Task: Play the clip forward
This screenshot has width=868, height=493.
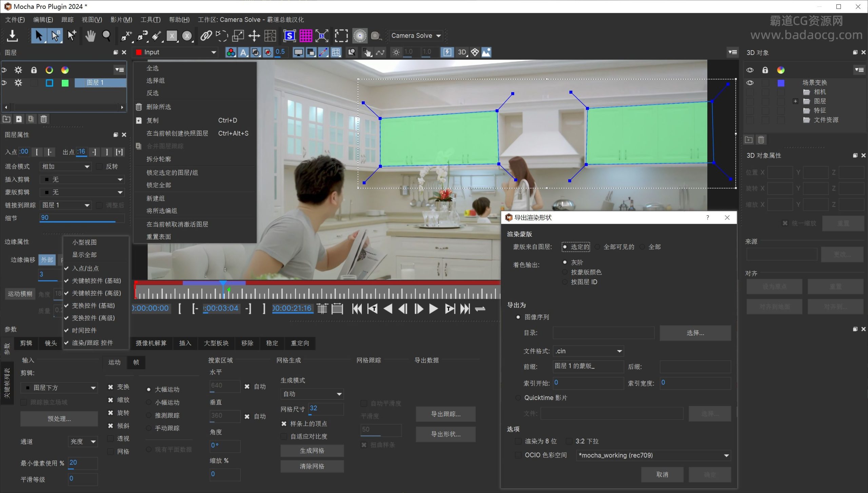Action: point(433,309)
